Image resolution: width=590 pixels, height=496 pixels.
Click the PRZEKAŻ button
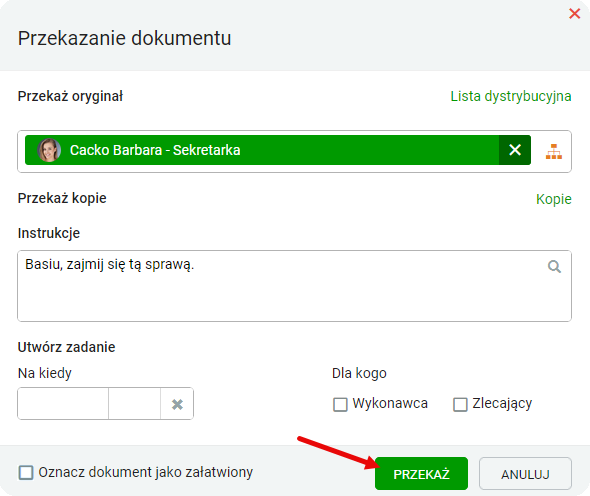pyautogui.click(x=421, y=474)
